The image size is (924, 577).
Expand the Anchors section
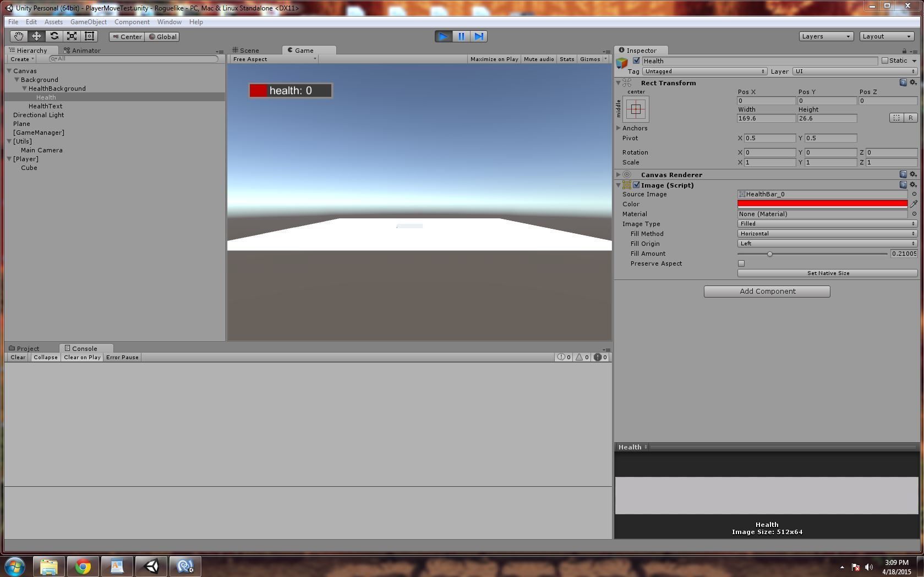[x=619, y=128]
